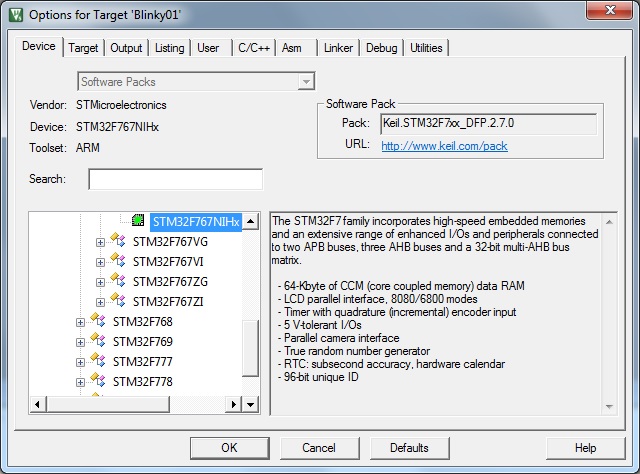Expand the STM32F767ZG tree node
This screenshot has height=474, width=640.
pos(100,283)
